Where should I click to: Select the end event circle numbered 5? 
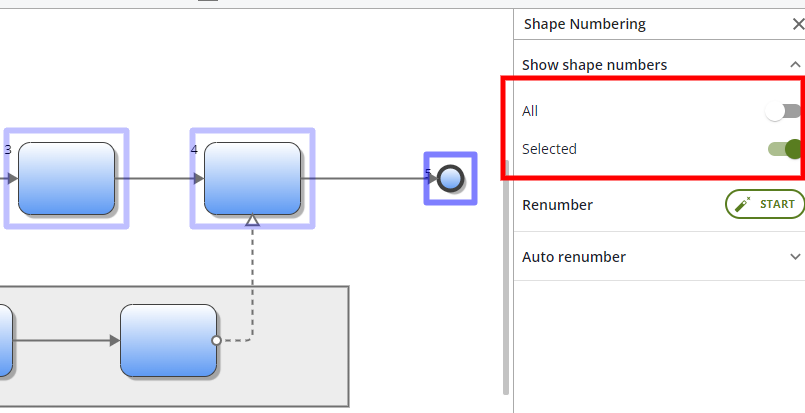point(451,179)
